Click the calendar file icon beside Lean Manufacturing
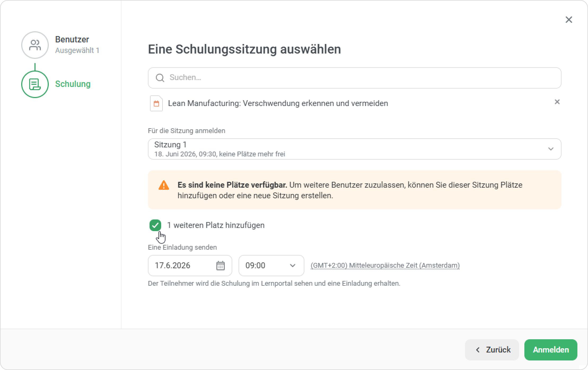 [x=156, y=103]
